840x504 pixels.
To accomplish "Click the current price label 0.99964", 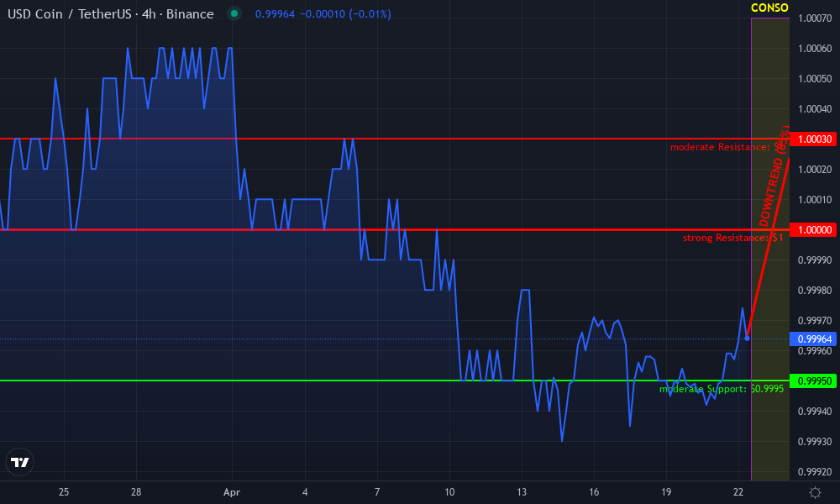I will tap(811, 339).
